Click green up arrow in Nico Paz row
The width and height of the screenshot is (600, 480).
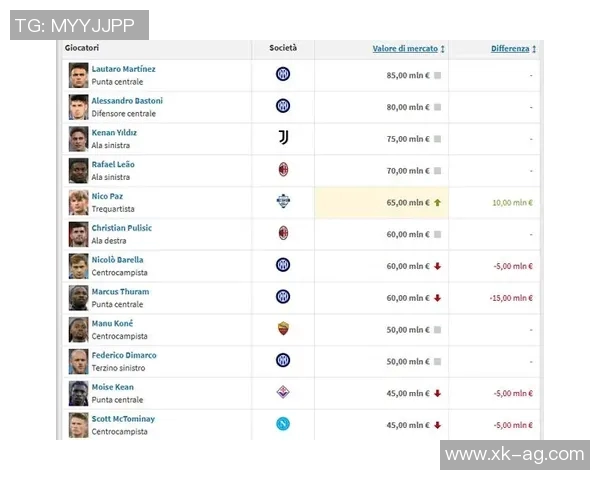tap(438, 202)
